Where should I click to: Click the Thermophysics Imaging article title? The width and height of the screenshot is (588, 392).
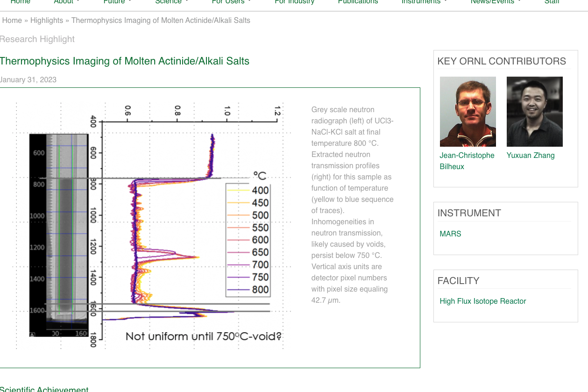(x=125, y=61)
